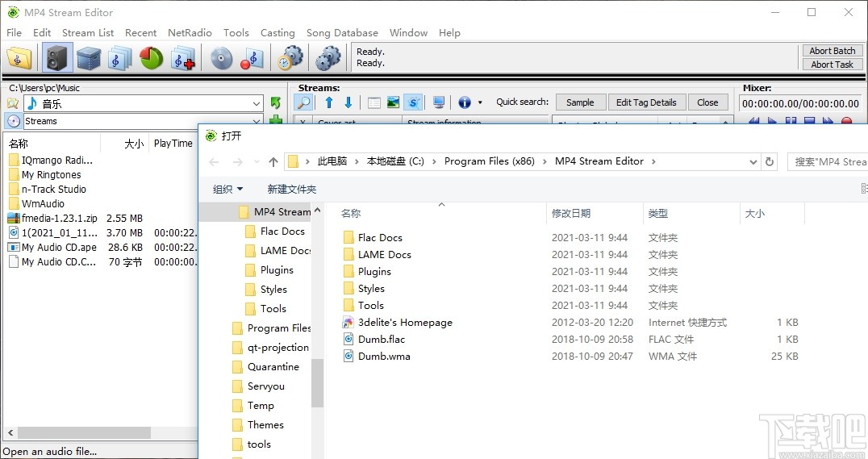Toggle the blue S icon in Streams toolbar
868x459 pixels.
(x=413, y=102)
